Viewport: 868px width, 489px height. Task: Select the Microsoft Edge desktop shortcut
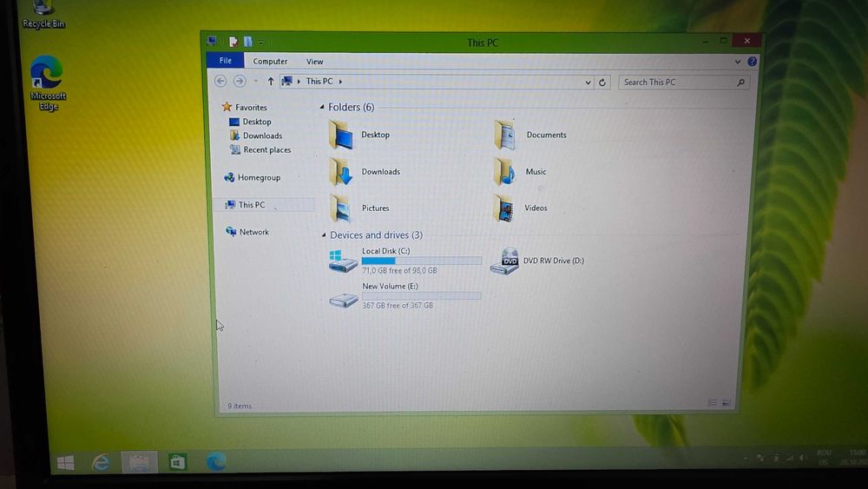click(47, 83)
